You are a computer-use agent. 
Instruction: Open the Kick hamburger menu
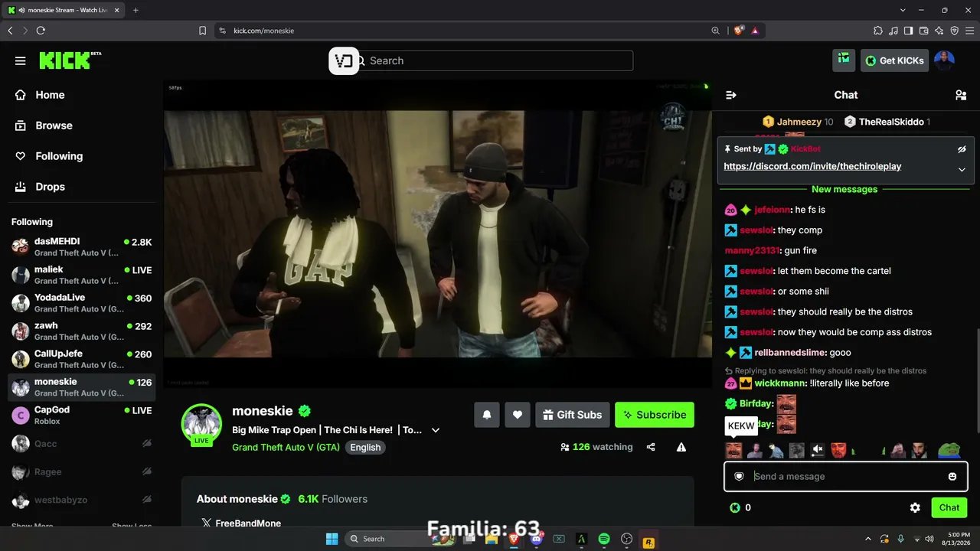point(21,60)
